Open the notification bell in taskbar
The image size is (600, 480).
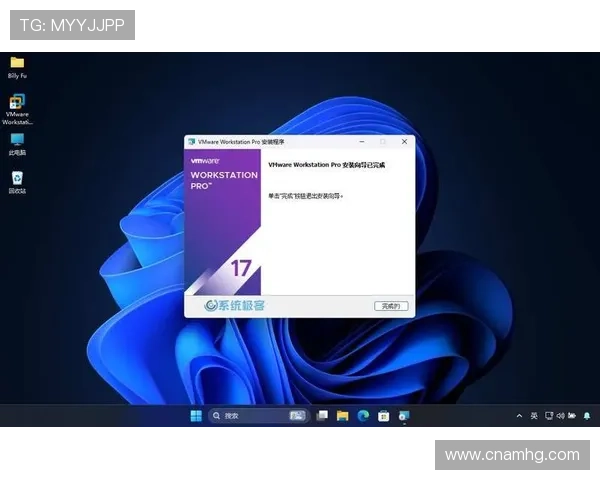(588, 415)
